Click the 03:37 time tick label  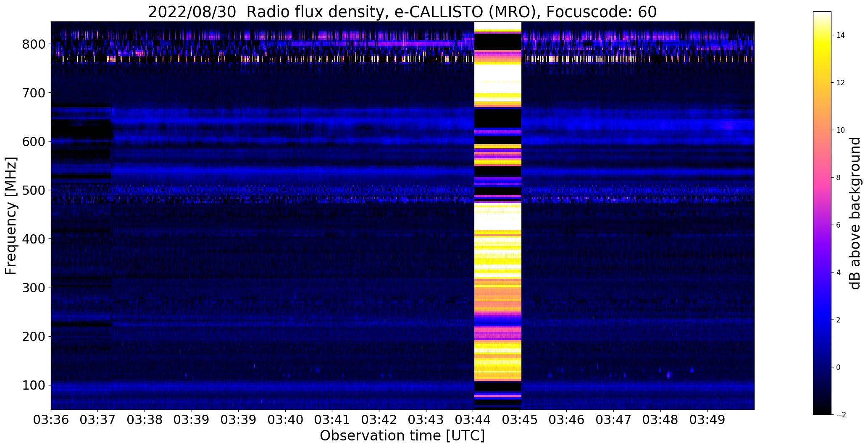tap(98, 420)
